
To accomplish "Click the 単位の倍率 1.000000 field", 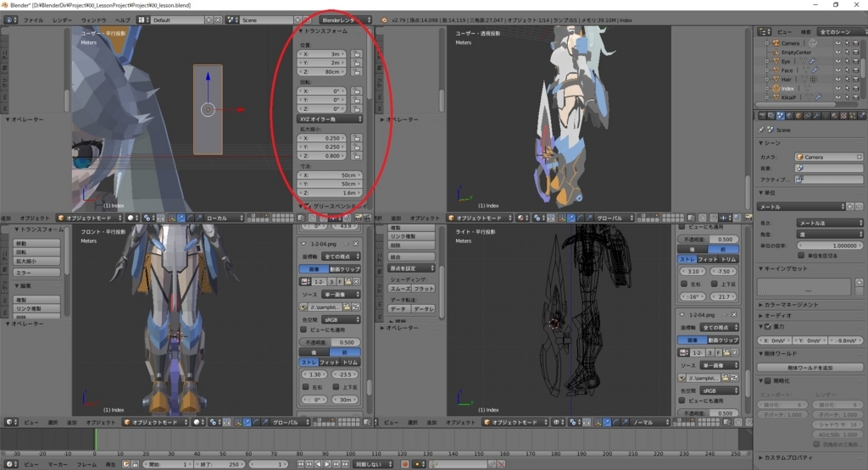I will pos(830,246).
